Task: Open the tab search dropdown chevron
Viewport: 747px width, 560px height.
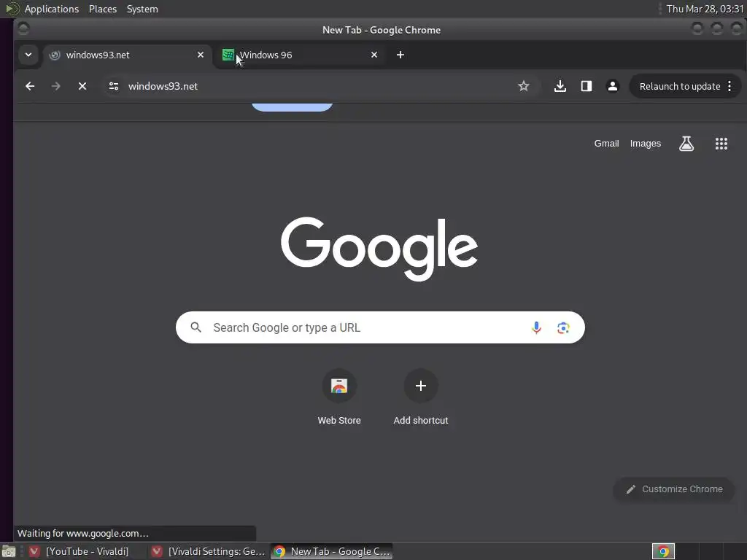Action: click(x=28, y=55)
